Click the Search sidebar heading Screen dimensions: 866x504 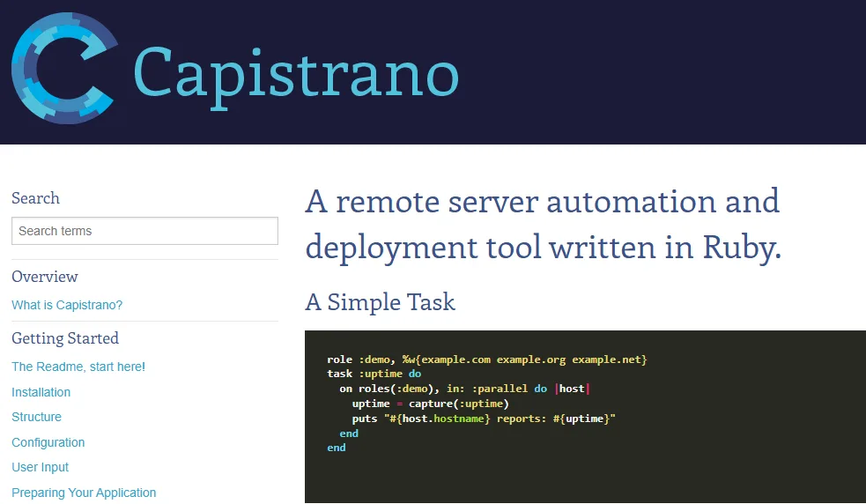[x=35, y=198]
